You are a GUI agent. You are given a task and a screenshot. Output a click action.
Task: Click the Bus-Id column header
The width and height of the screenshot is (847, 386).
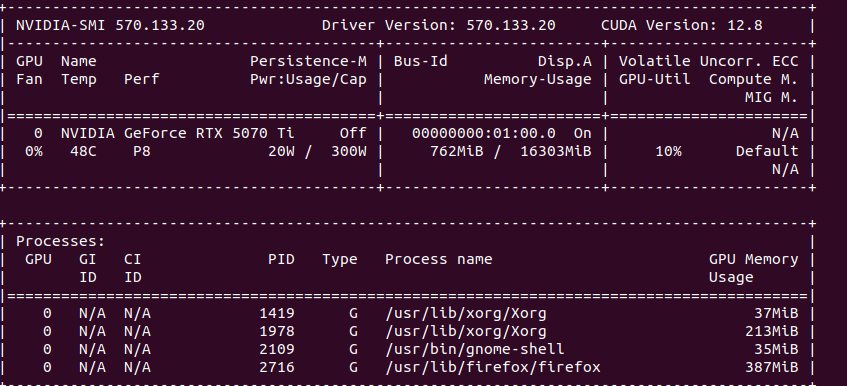[421, 62]
